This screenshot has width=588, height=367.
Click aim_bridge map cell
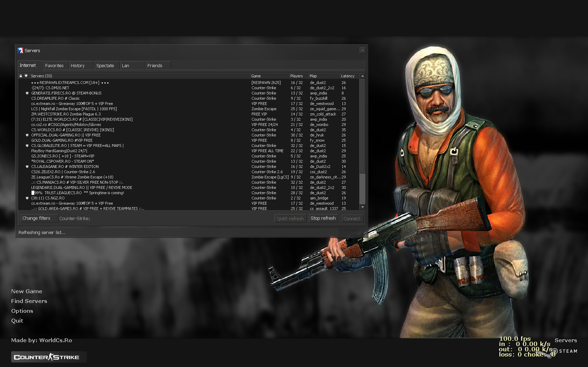(319, 198)
